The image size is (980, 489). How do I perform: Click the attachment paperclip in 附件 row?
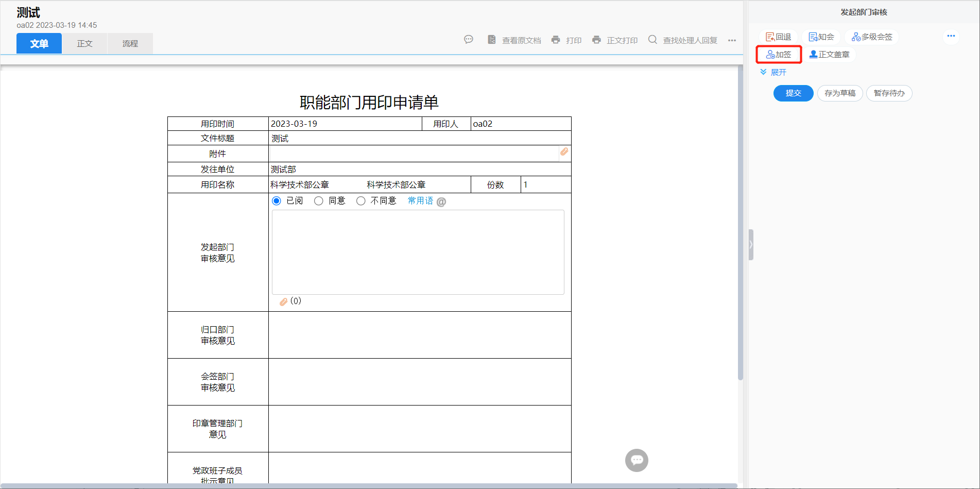(564, 152)
